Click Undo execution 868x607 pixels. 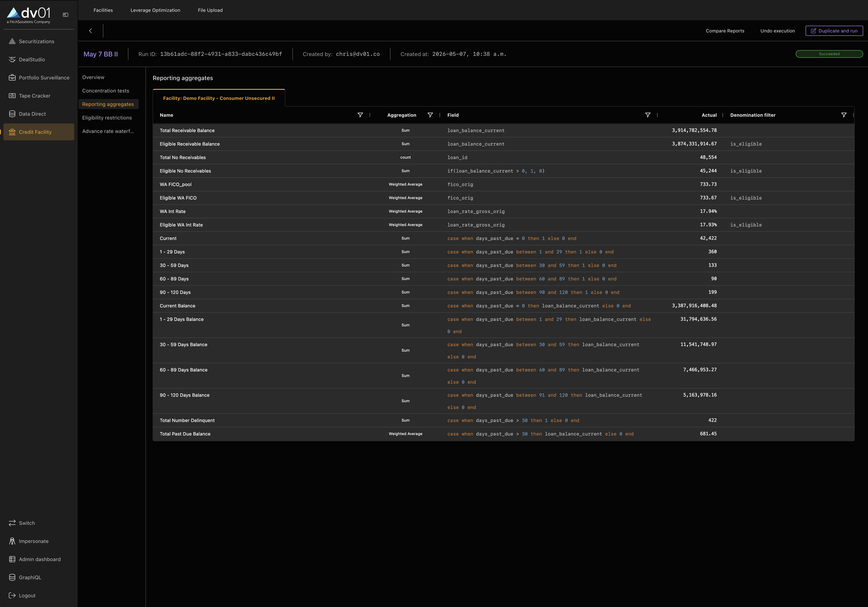coord(778,31)
